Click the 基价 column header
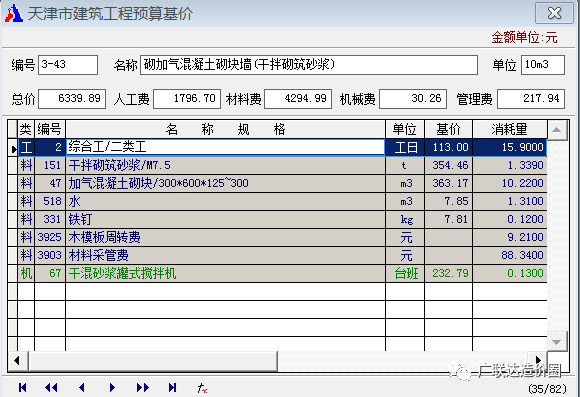580x397 pixels. pos(448,129)
